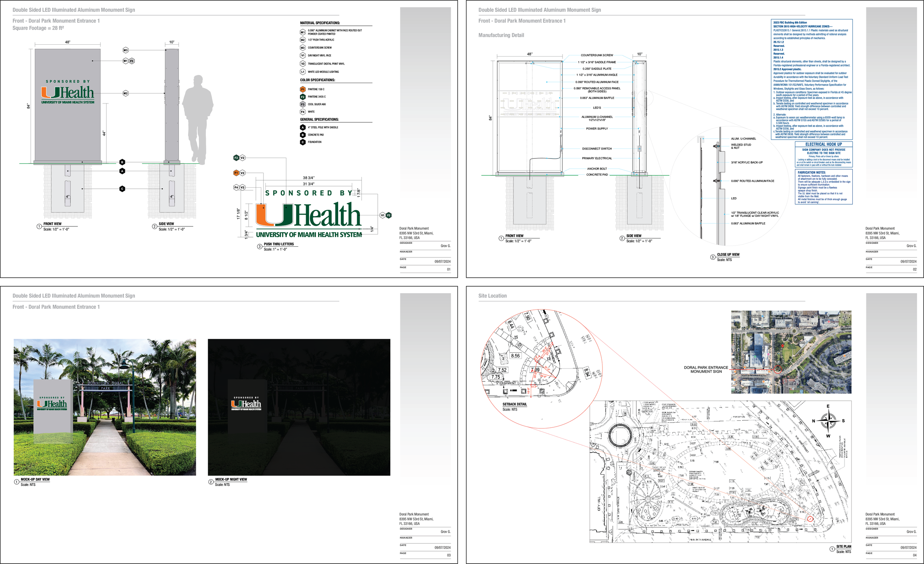The width and height of the screenshot is (924, 564).
Task: Select the 38 3/4" dimension text
Action: (x=309, y=178)
